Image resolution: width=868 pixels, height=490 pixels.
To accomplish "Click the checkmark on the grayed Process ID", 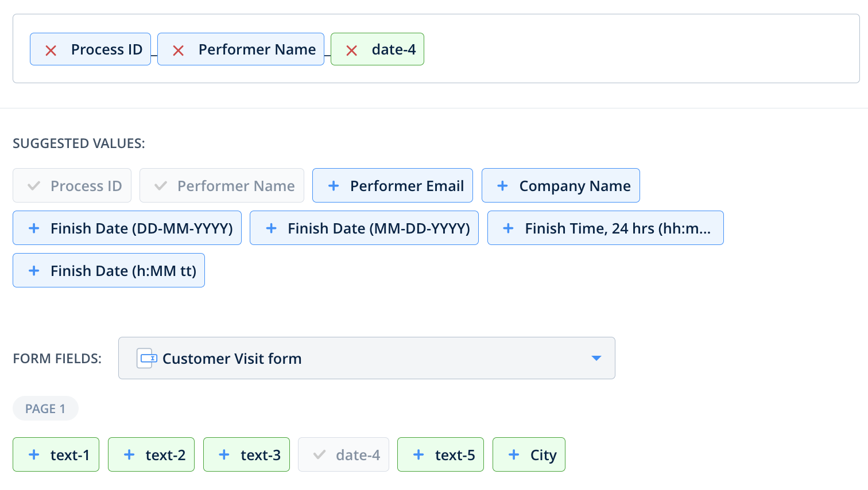I will pos(34,185).
